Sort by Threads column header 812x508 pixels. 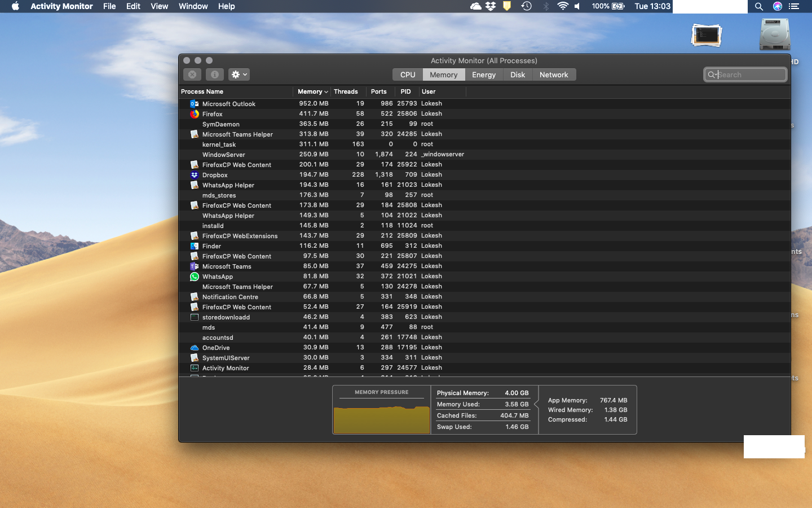(x=348, y=91)
